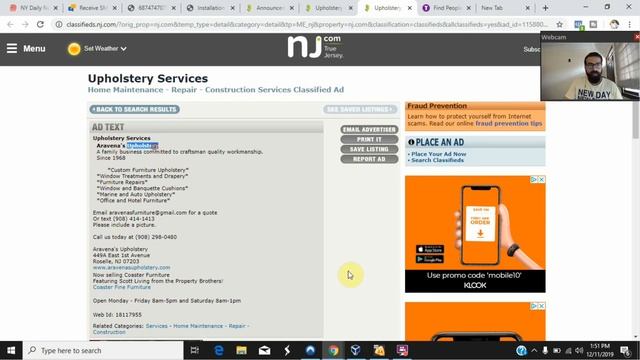Click the microphone icon in system tray

tap(545, 351)
